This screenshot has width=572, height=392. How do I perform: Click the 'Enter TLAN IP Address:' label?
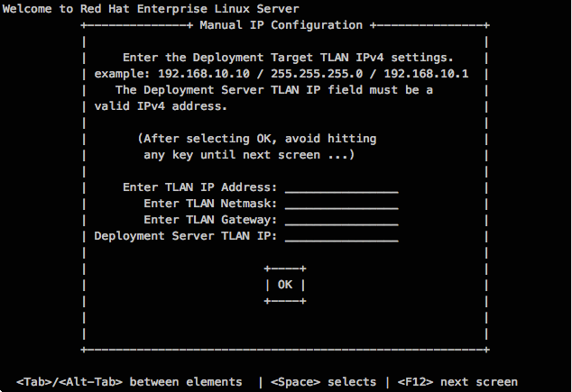tap(199, 187)
